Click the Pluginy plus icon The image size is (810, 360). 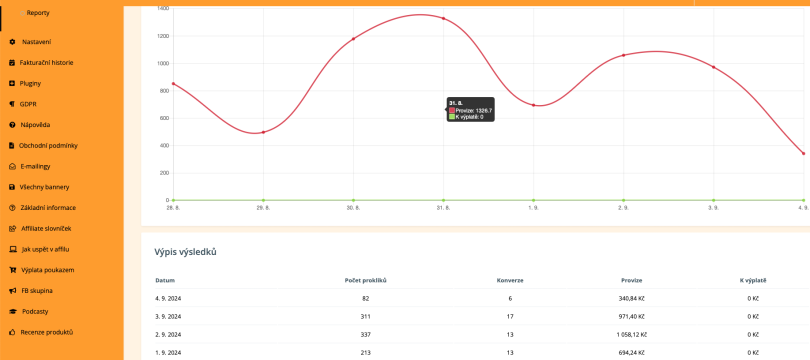[x=12, y=83]
